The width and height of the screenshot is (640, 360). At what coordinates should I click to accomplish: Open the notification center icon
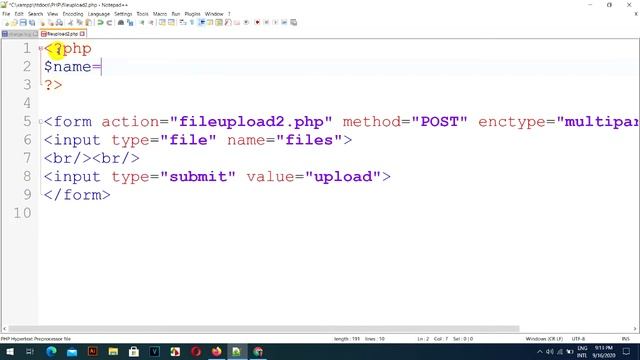(x=626, y=351)
